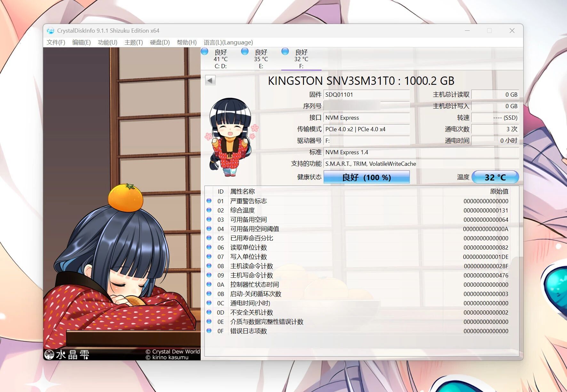This screenshot has width=567, height=392.
Task: Click the status dot of attribute 03
Action: pos(209,220)
